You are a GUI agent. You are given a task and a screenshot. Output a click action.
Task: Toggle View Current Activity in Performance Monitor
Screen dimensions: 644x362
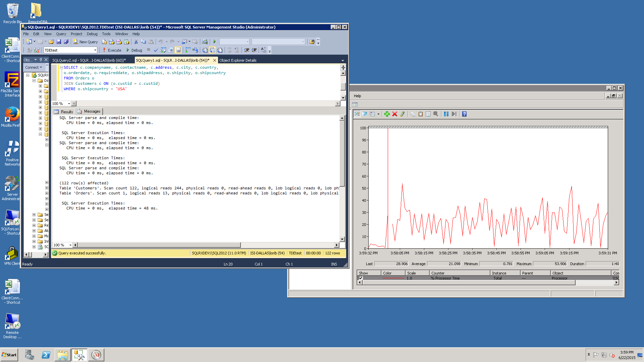pyautogui.click(x=357, y=114)
